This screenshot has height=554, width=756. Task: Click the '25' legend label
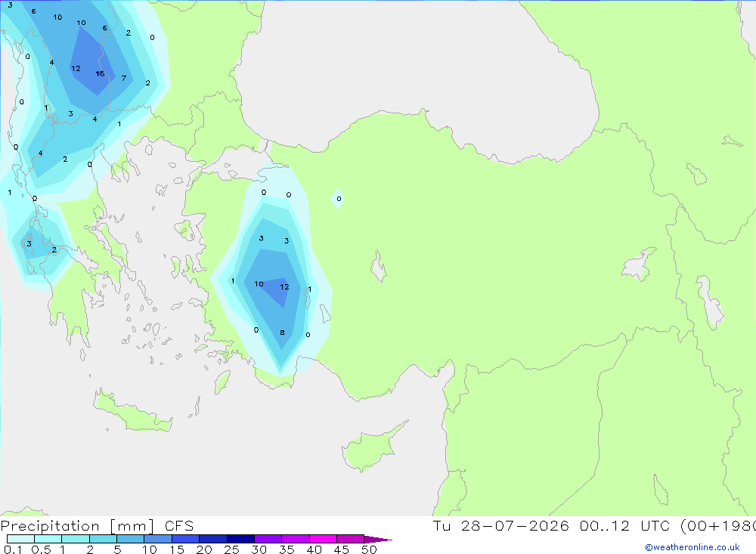coord(231,549)
